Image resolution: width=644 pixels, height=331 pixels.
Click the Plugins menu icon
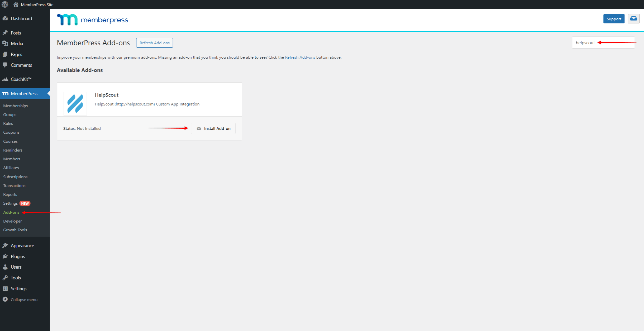(x=6, y=256)
